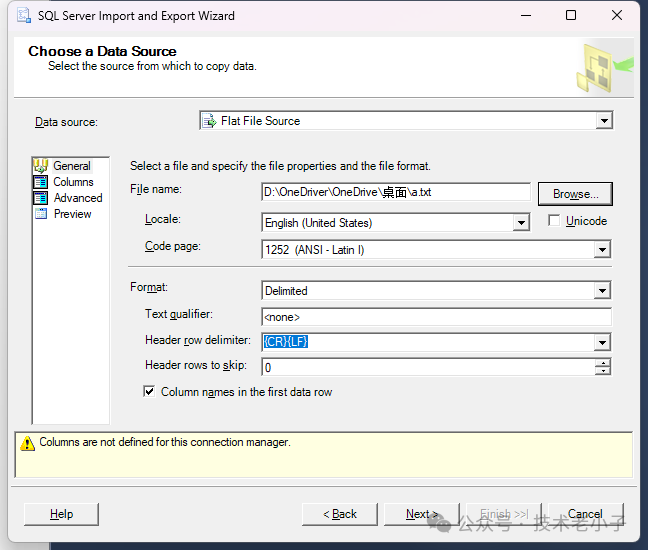648x550 pixels.
Task: Select the Columns page label
Action: click(x=74, y=182)
